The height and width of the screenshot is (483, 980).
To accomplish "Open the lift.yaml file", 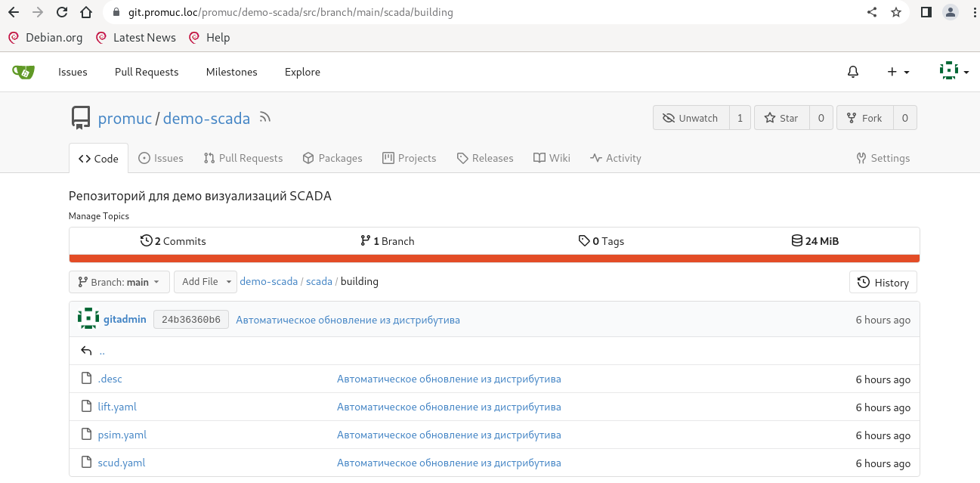I will click(x=117, y=407).
